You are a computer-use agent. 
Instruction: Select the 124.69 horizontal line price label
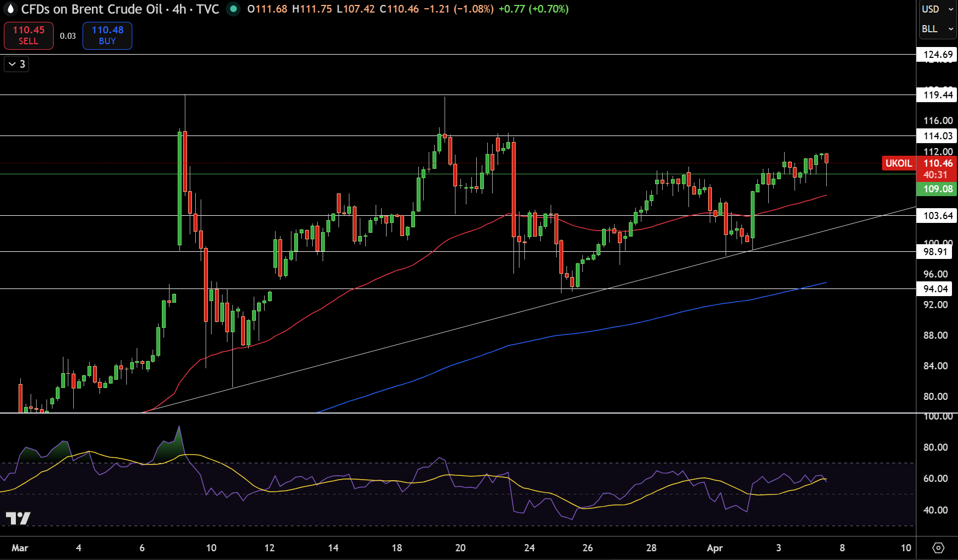(x=938, y=54)
